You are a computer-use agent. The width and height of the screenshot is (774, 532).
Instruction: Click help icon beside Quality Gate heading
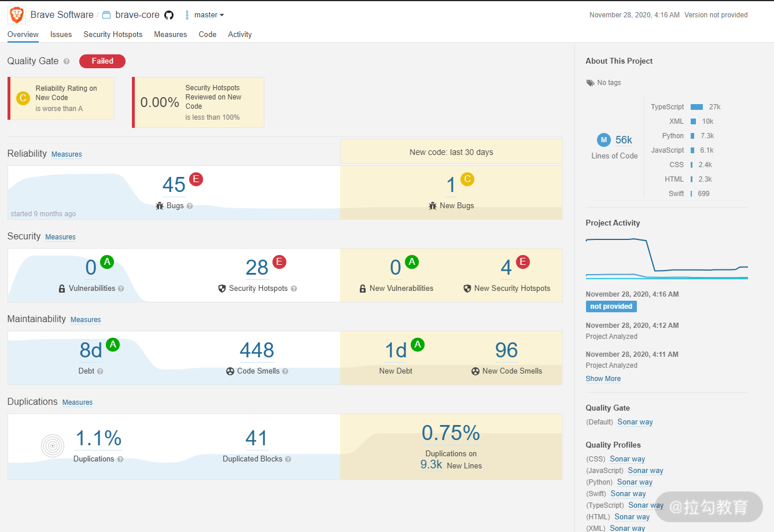[67, 61]
